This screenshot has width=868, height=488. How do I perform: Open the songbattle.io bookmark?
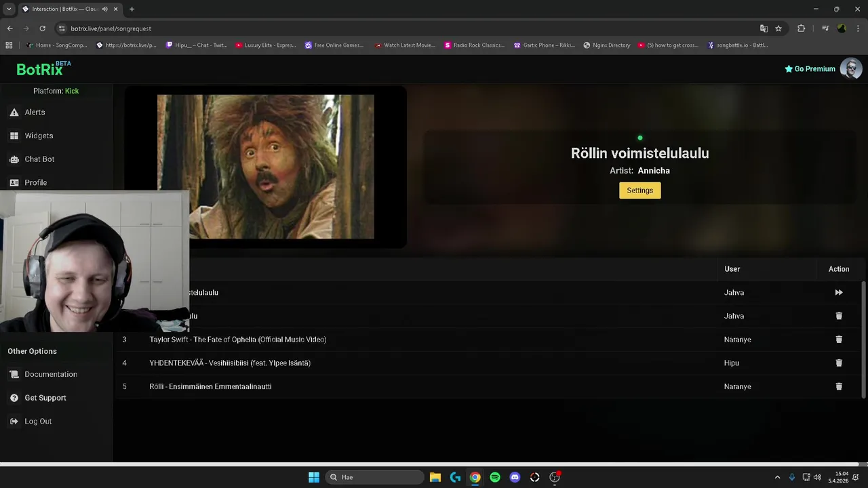(x=738, y=45)
